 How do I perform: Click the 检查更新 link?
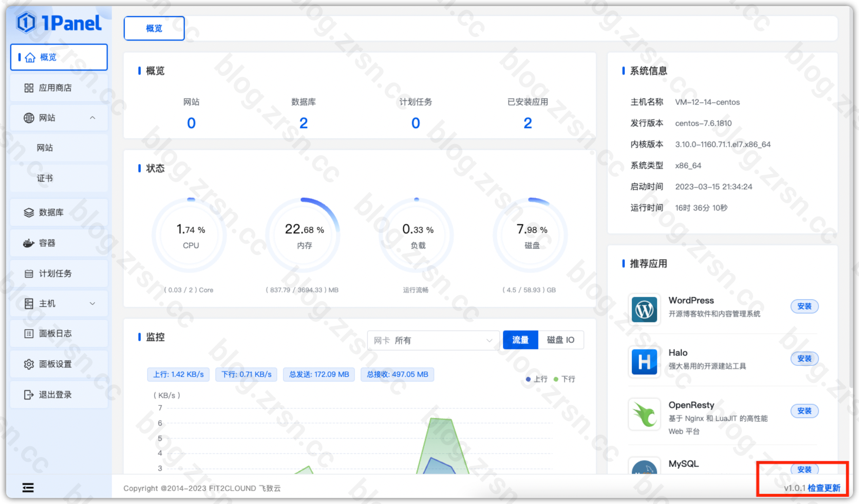(x=824, y=488)
